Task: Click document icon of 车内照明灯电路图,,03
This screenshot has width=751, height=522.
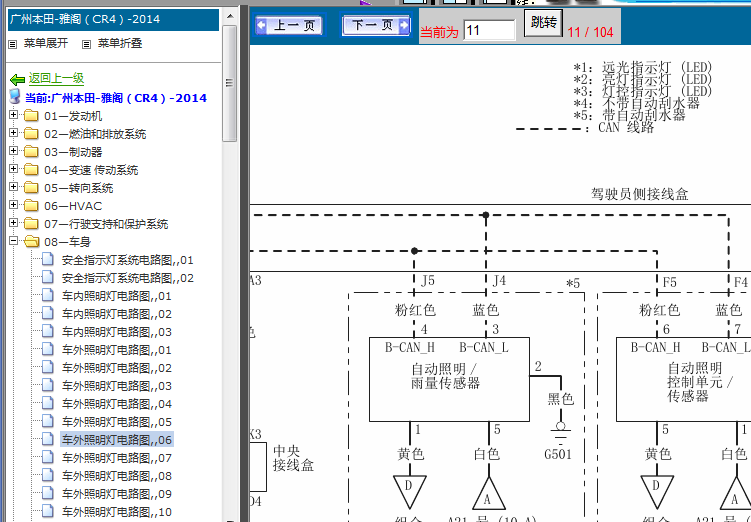Action: click(47, 331)
